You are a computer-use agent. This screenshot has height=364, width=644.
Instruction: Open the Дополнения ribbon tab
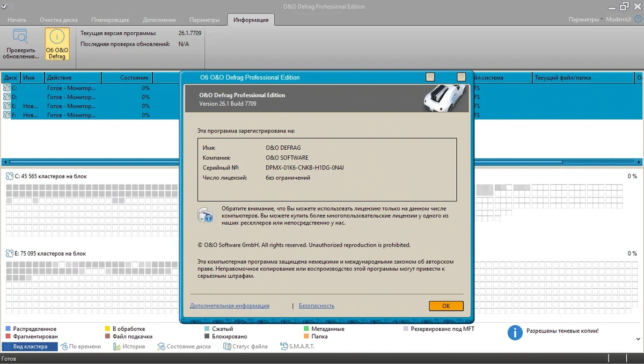(x=159, y=20)
